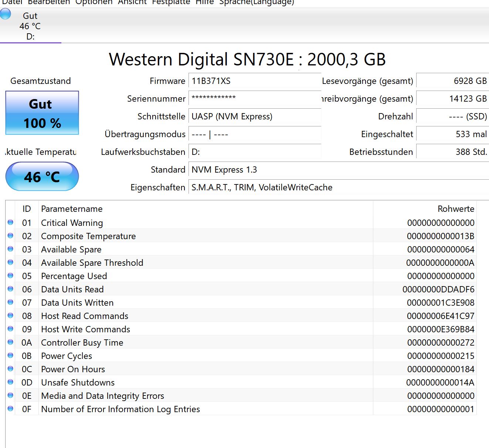Select the Unsafe Shutdowns parameter name
The image size is (489, 448).
(78, 383)
